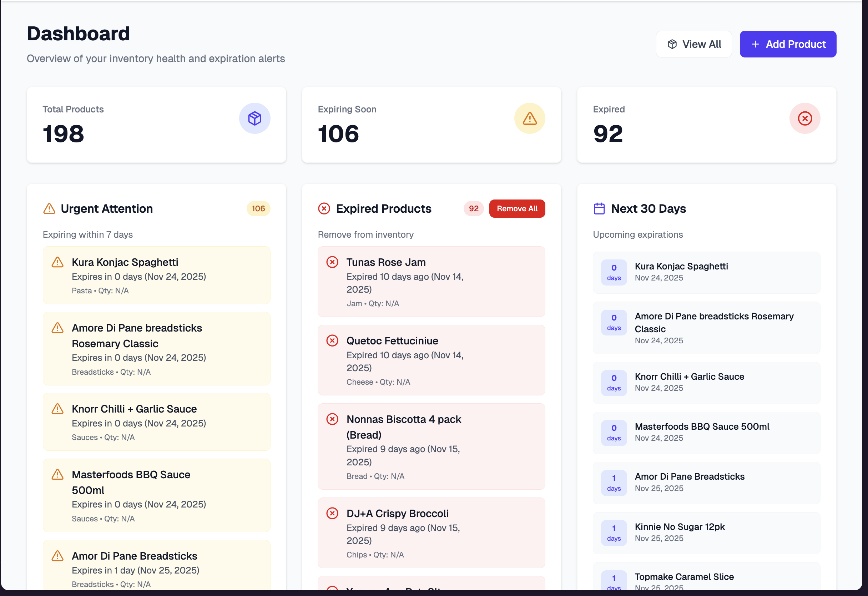The height and width of the screenshot is (596, 868).
Task: Open the Expiring Soon stat card
Action: pos(432,125)
